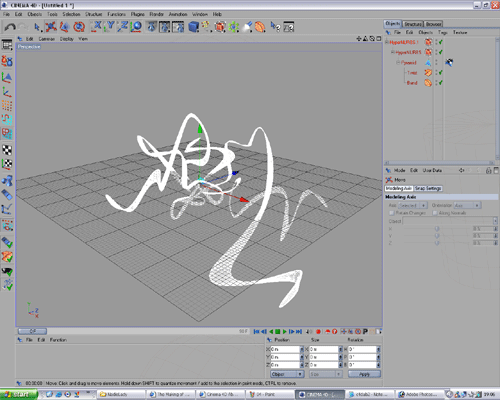Click the Render in viewport icon
Viewport: 500px width, 400px height.
[151, 27]
